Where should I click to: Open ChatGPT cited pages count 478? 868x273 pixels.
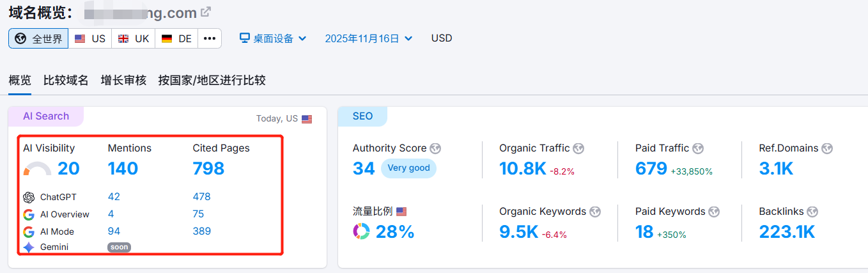[201, 197]
